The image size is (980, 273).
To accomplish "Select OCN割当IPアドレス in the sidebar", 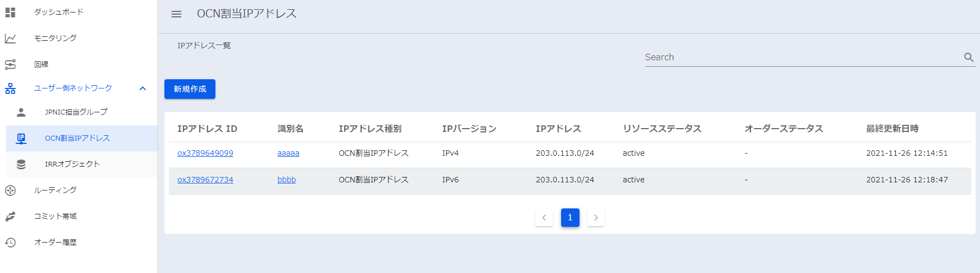I will pos(77,138).
